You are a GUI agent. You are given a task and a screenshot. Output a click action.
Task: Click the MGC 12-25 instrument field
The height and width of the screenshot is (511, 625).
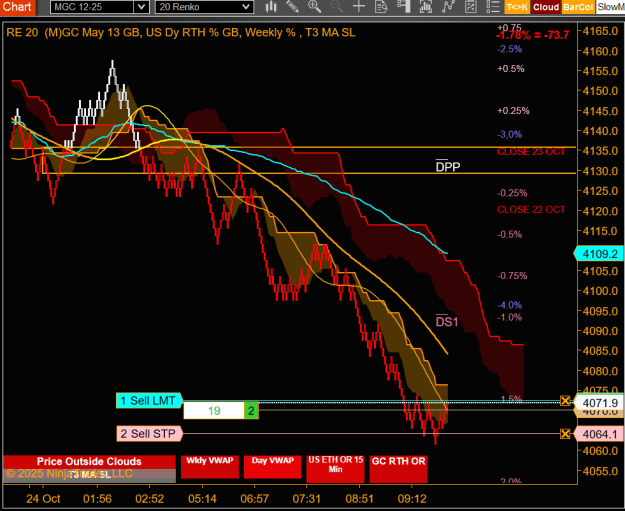point(92,7)
